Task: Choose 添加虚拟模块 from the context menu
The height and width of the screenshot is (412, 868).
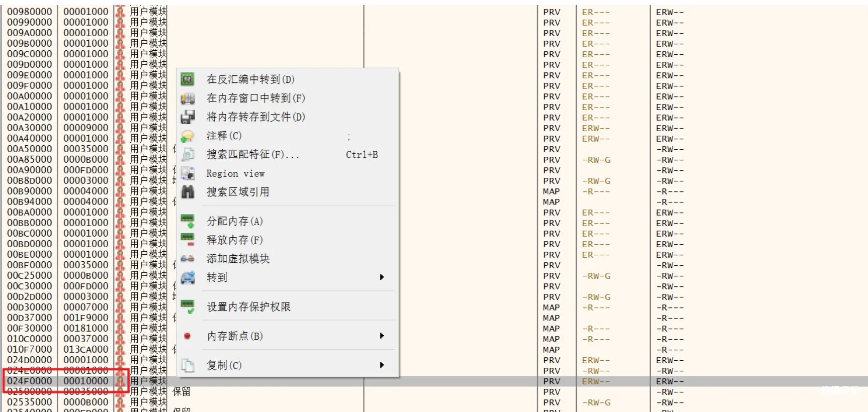Action: (x=238, y=259)
